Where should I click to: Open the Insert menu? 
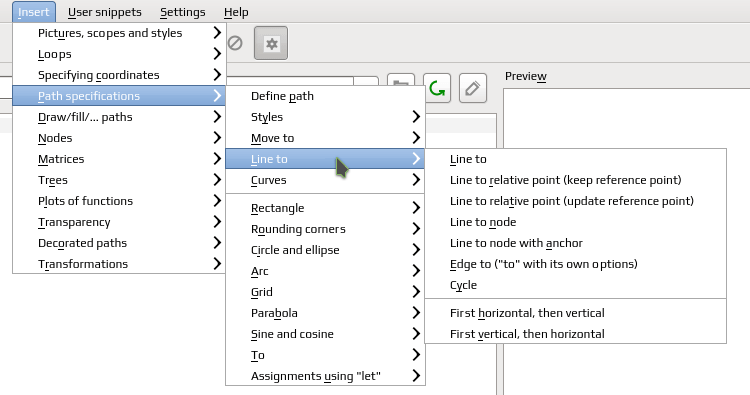point(33,12)
